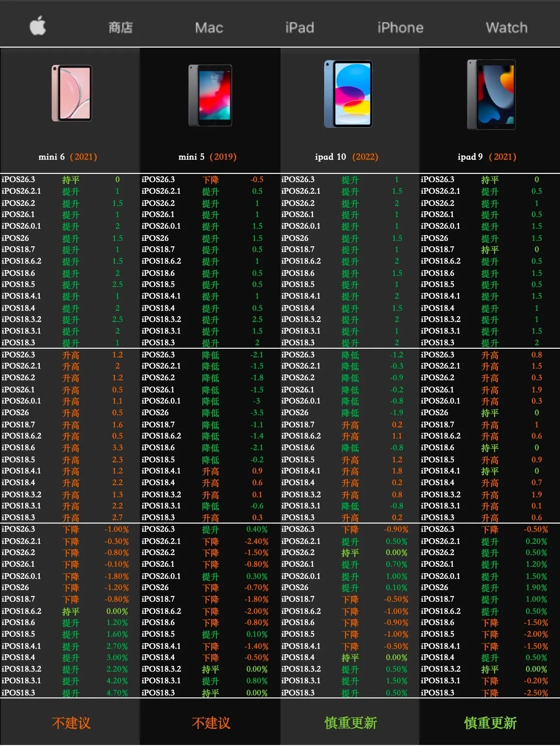Click value 1.60% in mini 6 iPOS18.5 row
This screenshot has height=746, width=560.
coord(117,635)
